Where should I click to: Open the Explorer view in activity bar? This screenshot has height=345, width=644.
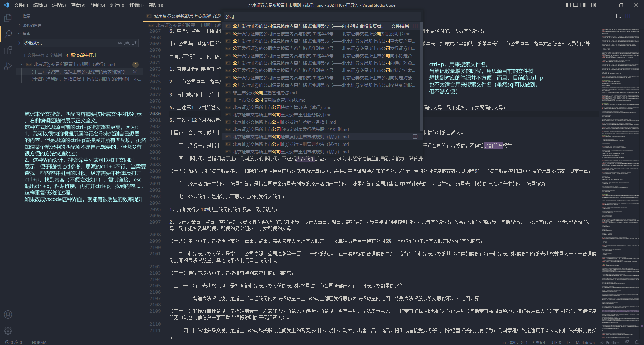(8, 18)
